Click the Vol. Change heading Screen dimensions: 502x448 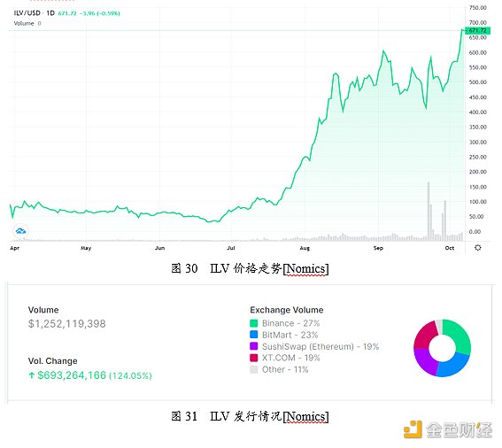[x=52, y=361]
